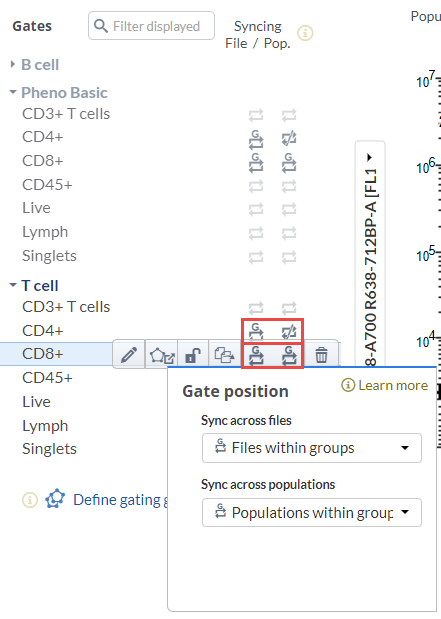
Task: Select Singlets gate under Pheno Basic
Action: [x=49, y=256]
